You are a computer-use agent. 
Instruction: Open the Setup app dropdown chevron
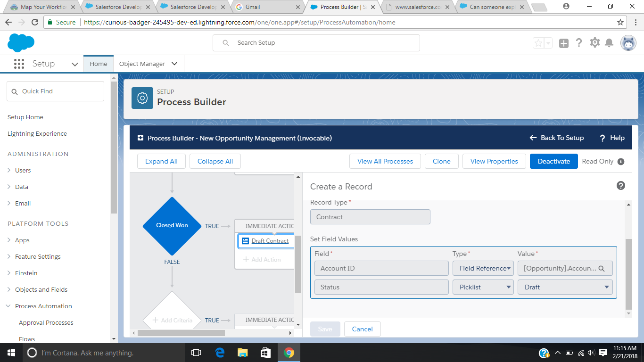point(74,64)
